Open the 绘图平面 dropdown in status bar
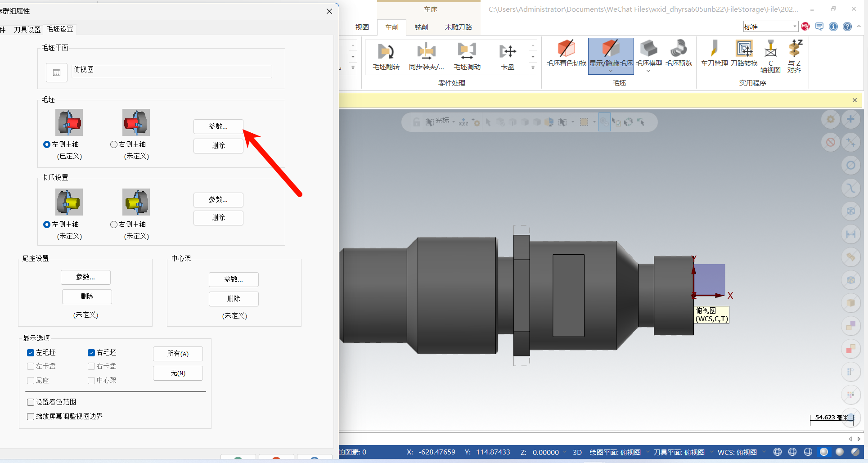This screenshot has height=463, width=868. coord(648,452)
